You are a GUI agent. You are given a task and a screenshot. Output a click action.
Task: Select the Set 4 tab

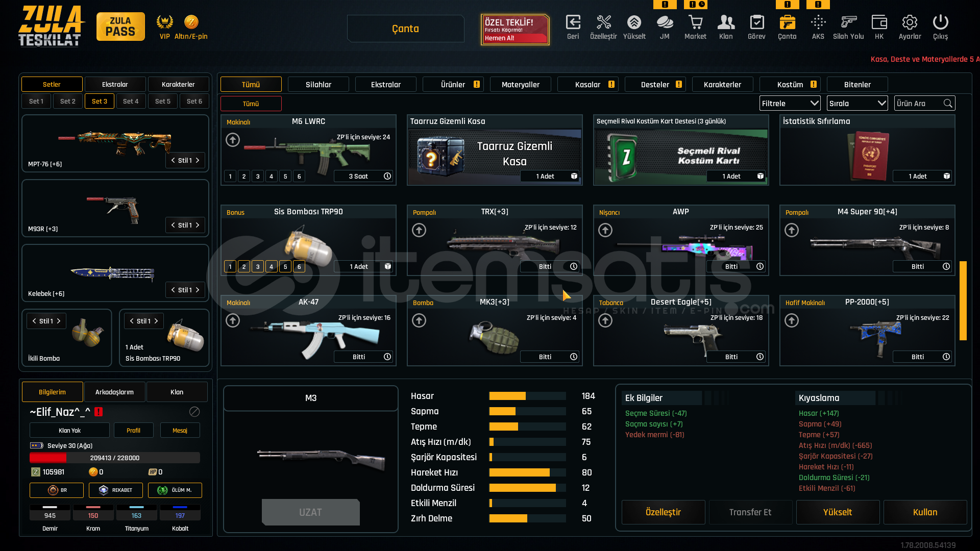coord(131,101)
